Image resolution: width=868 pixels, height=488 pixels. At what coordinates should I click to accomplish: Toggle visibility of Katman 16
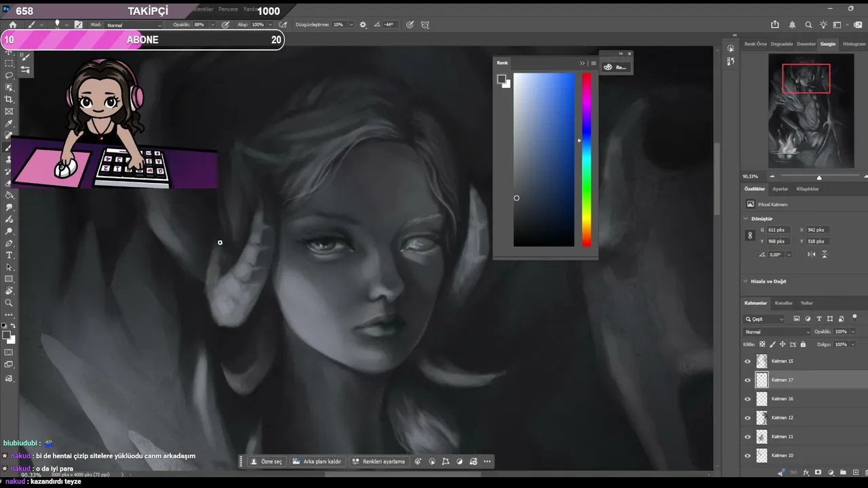pos(748,399)
